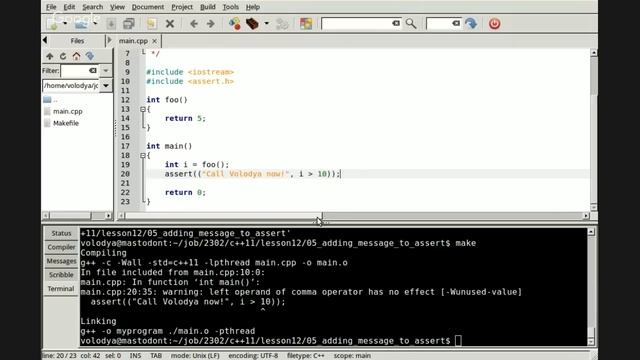640x360 pixels.
Task: Select Makefile in file browser
Action: [66, 123]
